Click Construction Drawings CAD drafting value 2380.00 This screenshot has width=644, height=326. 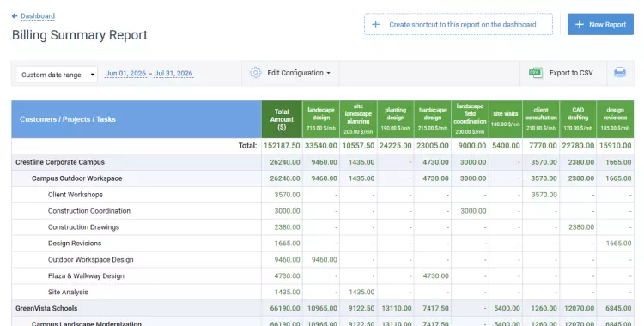[581, 227]
